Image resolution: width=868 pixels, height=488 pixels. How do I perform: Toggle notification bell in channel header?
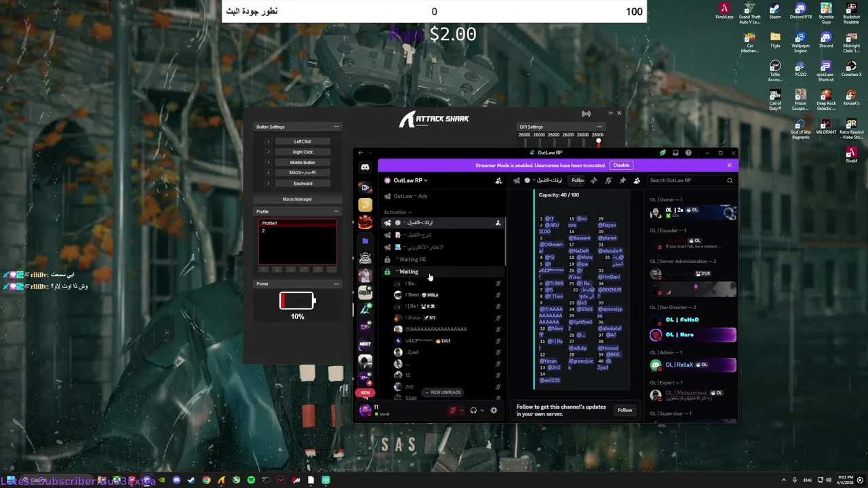[x=608, y=180]
